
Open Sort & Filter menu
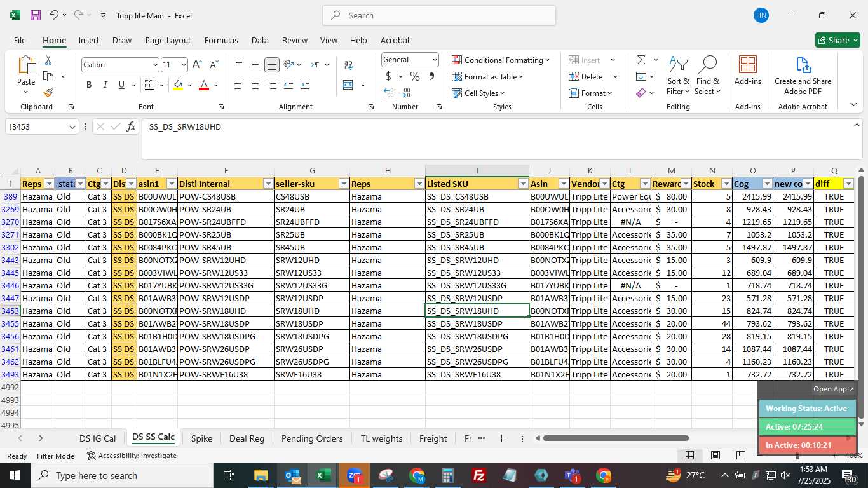(678, 76)
